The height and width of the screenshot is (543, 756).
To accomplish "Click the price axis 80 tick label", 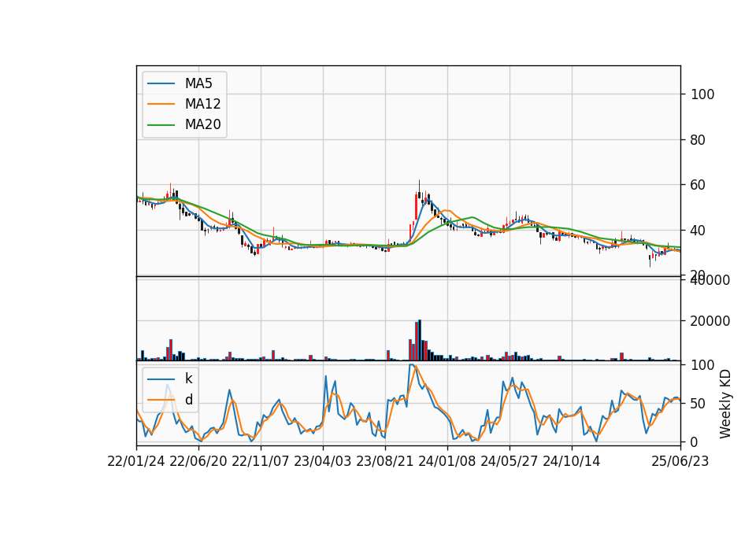I will click(x=699, y=140).
